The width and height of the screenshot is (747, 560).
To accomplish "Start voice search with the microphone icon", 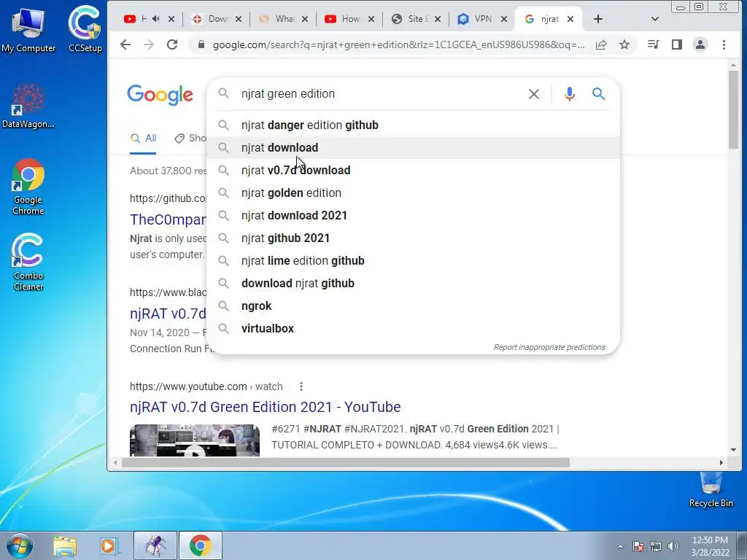I will click(569, 94).
